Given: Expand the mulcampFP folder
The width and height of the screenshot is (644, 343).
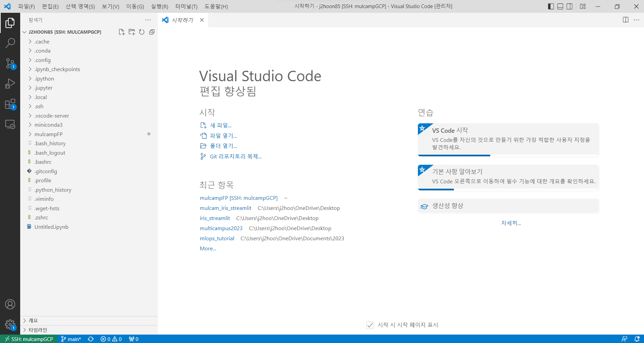Looking at the screenshot, I should (89, 134).
